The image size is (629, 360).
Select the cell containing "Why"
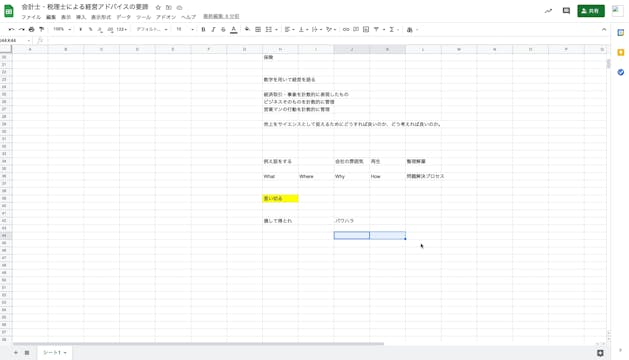[351, 176]
